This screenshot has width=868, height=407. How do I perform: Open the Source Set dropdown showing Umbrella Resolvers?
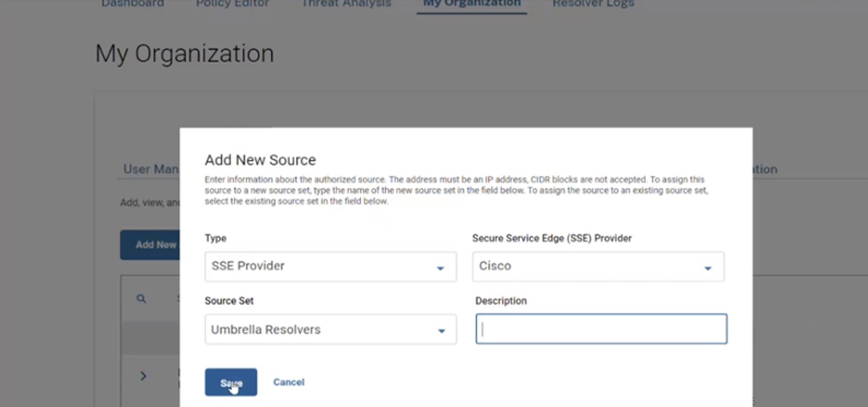(x=330, y=329)
